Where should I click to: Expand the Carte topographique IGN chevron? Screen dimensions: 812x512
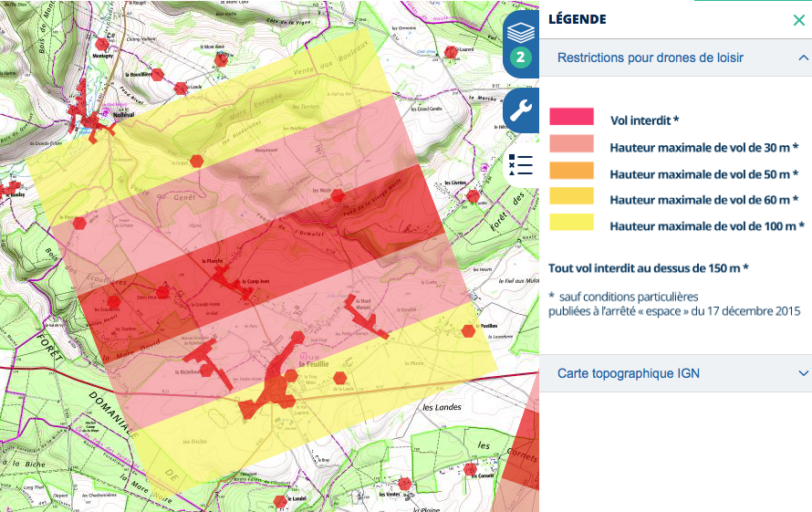pyautogui.click(x=803, y=373)
